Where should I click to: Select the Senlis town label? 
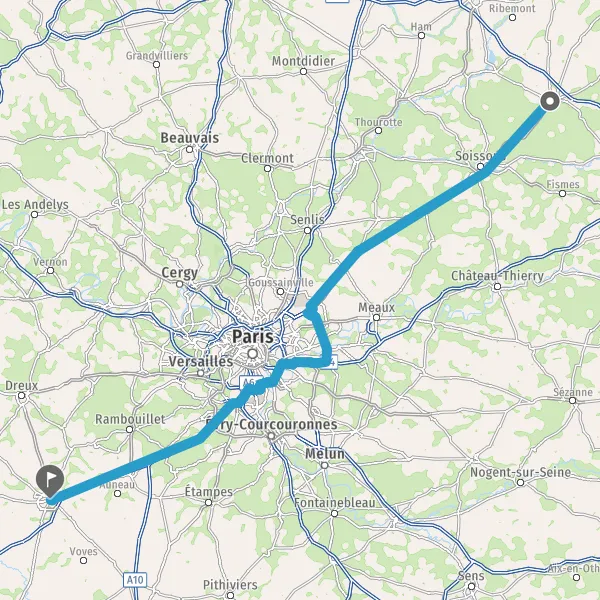point(307,220)
